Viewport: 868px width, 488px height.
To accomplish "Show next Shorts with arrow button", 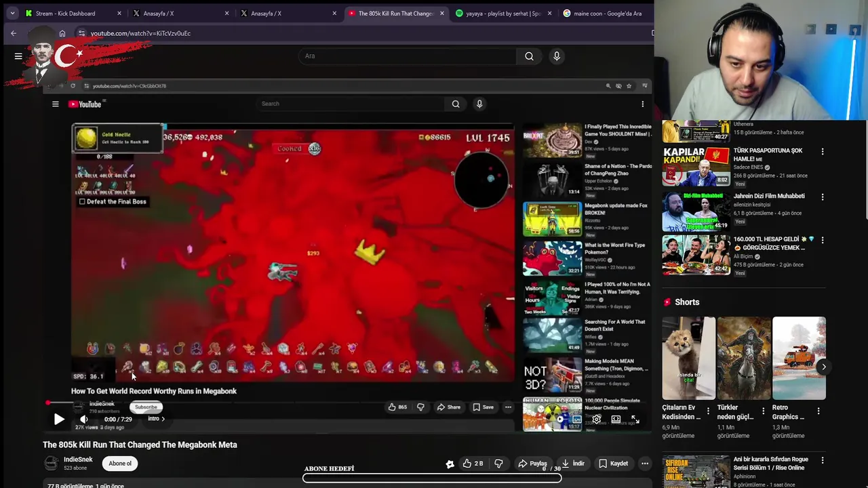I will (824, 367).
